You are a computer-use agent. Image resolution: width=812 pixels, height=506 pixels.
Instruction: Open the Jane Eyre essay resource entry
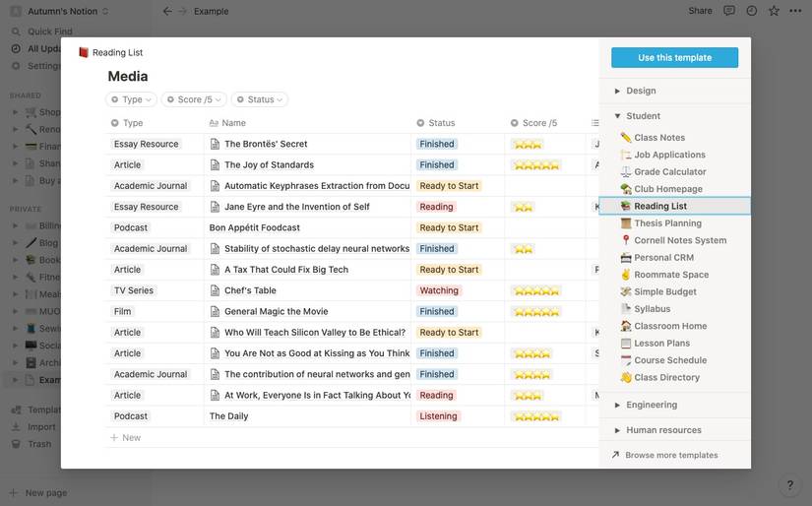[296, 207]
